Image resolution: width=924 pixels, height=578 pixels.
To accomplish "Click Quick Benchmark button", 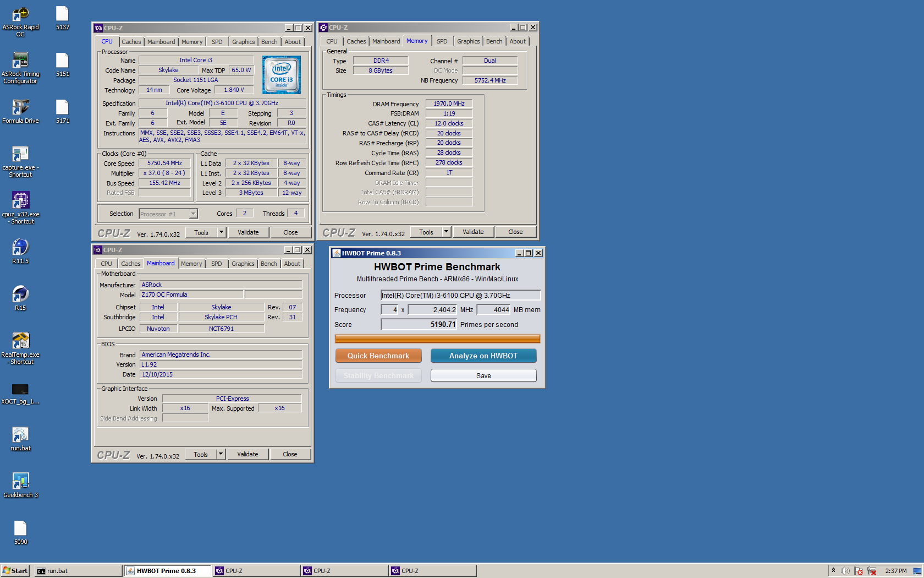I will point(378,356).
